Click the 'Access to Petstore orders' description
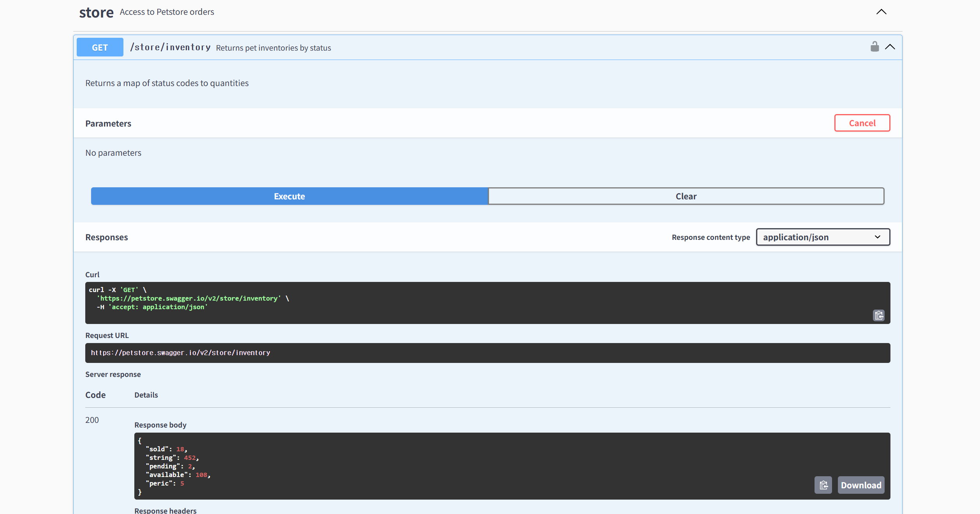The width and height of the screenshot is (980, 514). pyautogui.click(x=167, y=12)
